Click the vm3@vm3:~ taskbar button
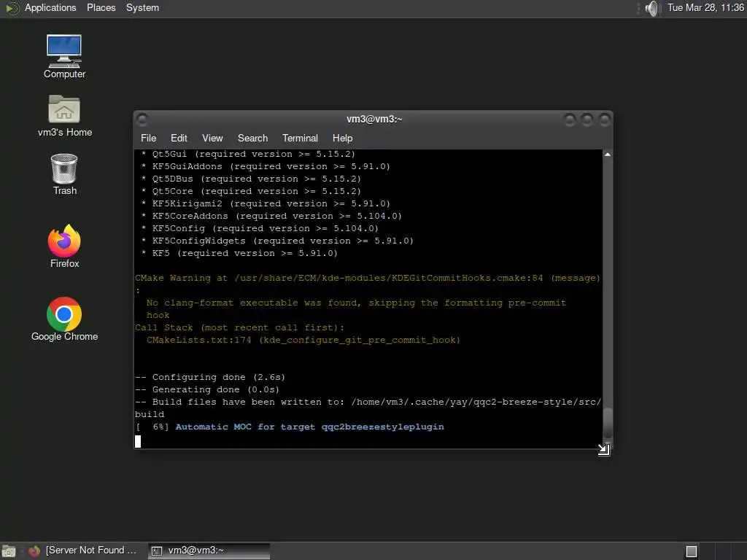This screenshot has width=747, height=560. coord(209,551)
